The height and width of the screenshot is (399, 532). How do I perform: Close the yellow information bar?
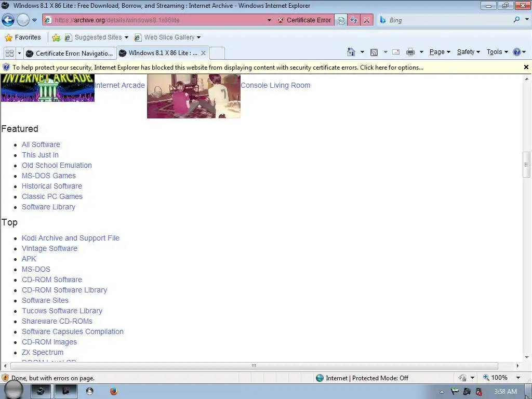click(526, 67)
